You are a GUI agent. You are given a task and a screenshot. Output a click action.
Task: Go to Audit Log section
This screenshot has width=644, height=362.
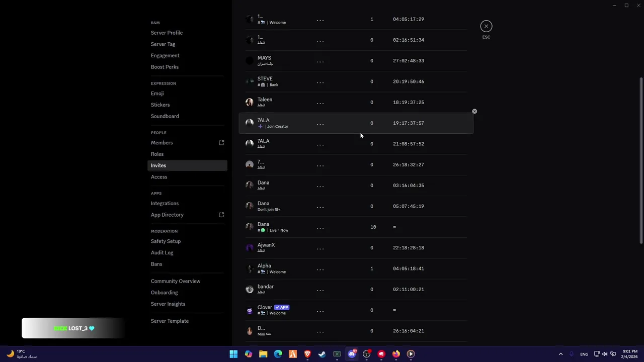[x=162, y=252]
